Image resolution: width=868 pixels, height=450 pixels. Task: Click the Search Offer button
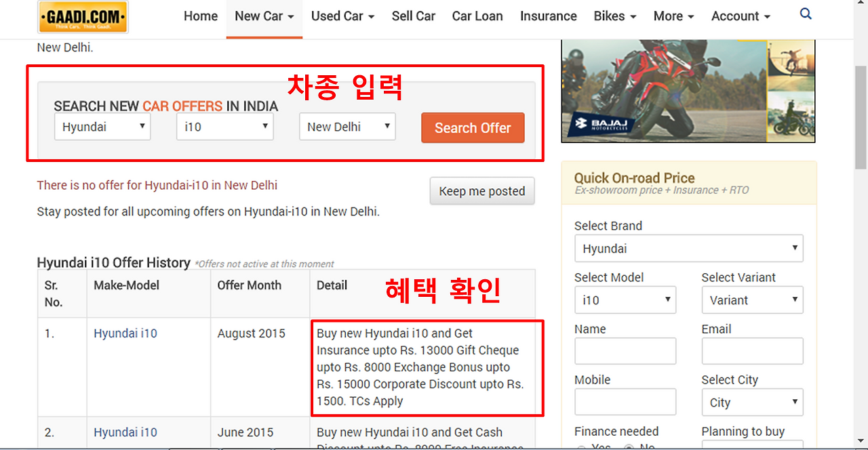(473, 127)
